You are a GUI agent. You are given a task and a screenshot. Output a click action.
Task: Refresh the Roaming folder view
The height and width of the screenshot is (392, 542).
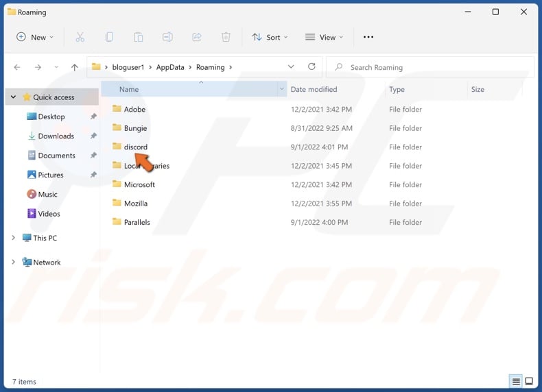tap(311, 66)
